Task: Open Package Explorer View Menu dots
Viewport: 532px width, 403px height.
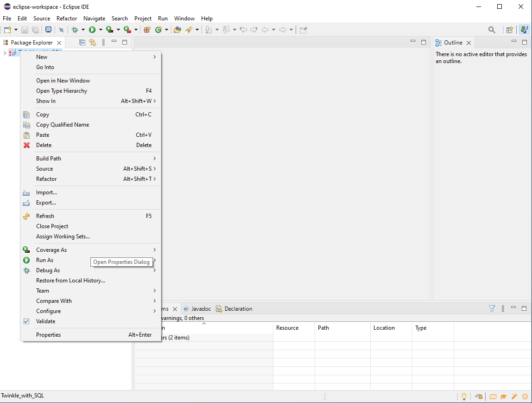Action: coord(103,43)
